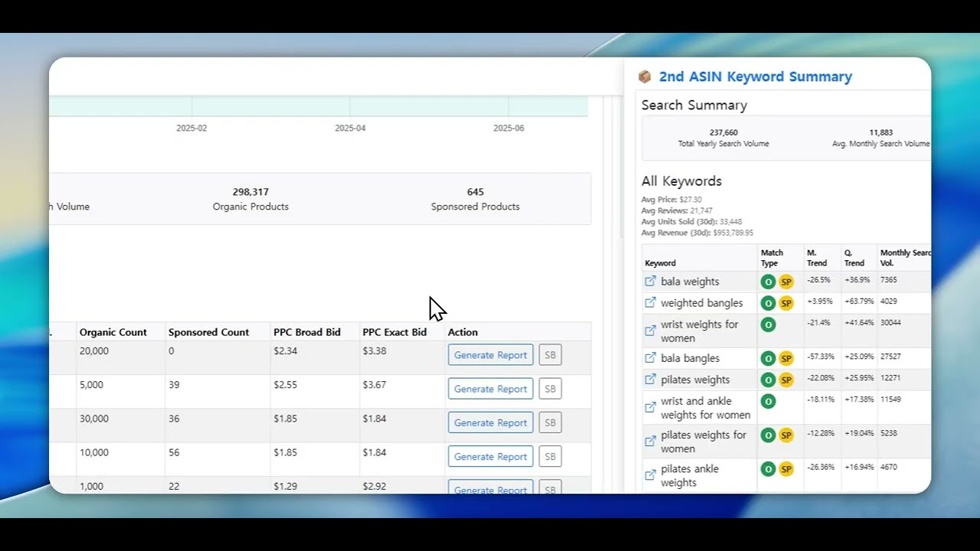Viewport: 980px width, 551px height.
Task: Generate Report for 10,000 organic count row
Action: tap(491, 456)
